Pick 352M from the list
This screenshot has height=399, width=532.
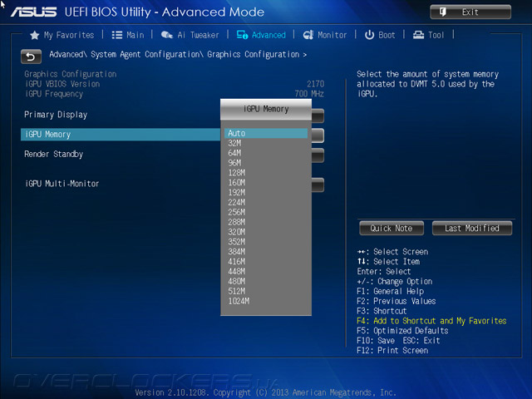pos(236,242)
